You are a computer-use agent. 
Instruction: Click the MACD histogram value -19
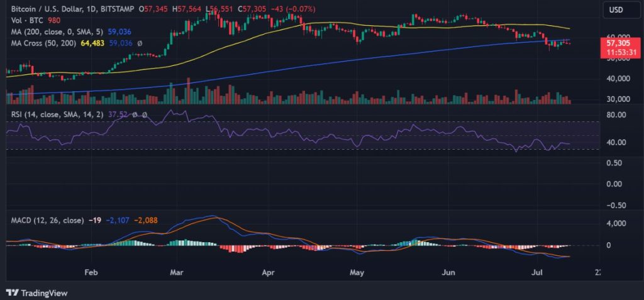coord(94,220)
